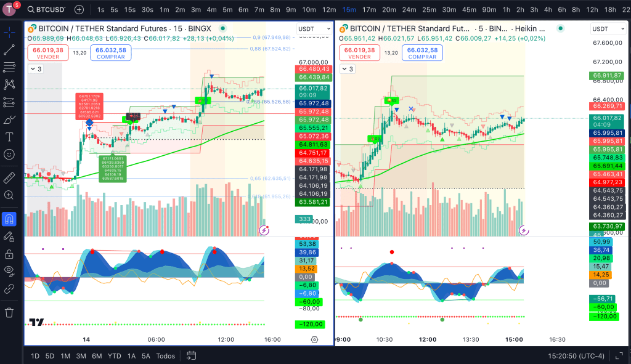Select the trend line drawing tool
The height and width of the screenshot is (364, 631).
(x=9, y=49)
